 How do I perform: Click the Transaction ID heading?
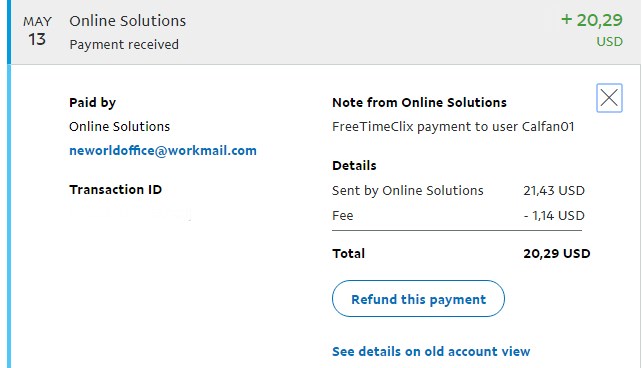[115, 190]
